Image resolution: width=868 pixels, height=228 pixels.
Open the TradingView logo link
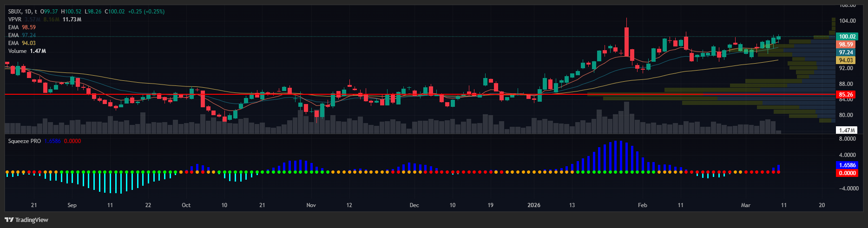pos(27,220)
